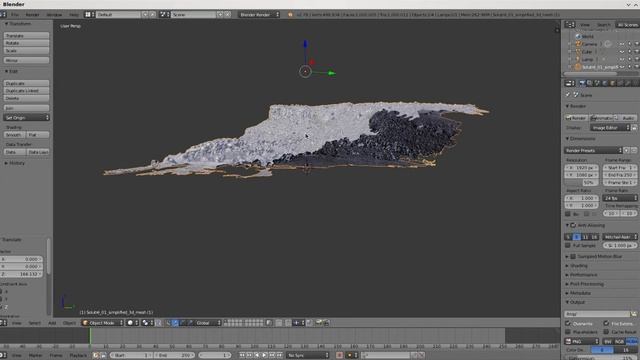Jump to the first frame in timeline
This screenshot has width=640, height=360.
242,356
